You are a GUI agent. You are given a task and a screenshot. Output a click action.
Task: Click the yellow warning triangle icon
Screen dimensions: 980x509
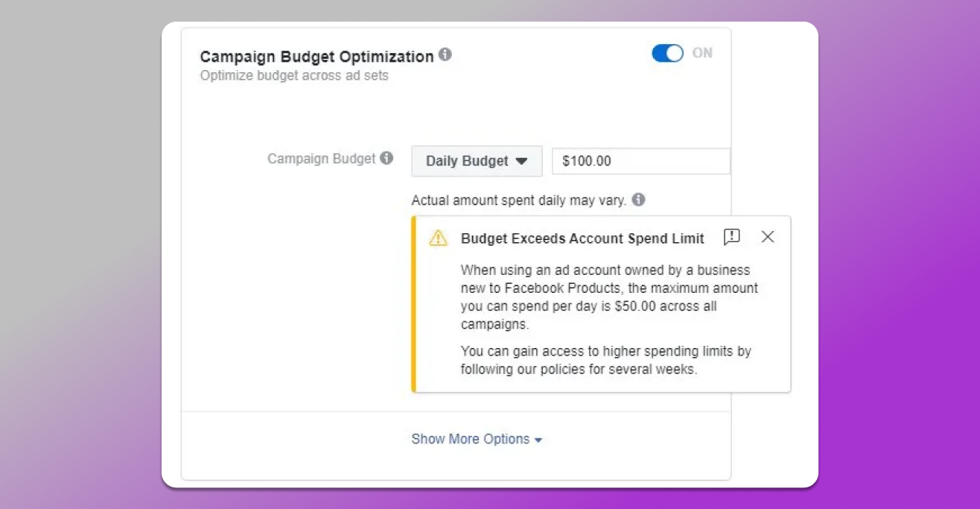point(438,238)
